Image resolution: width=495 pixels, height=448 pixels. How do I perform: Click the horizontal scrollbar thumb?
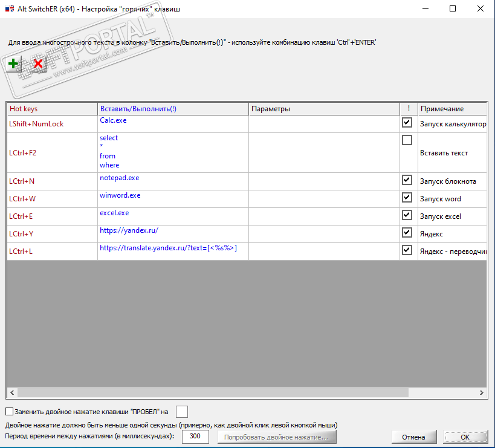tap(213, 393)
